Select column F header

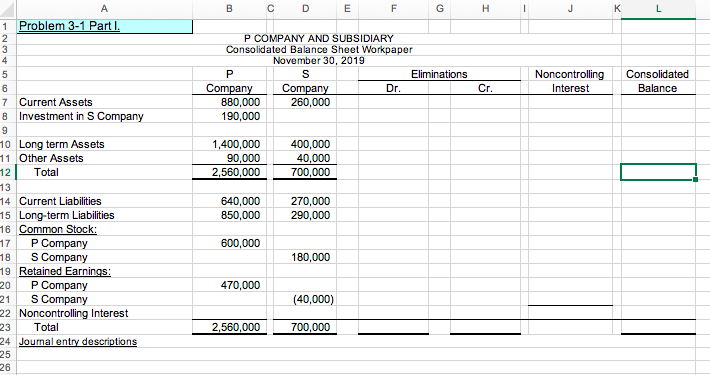coord(393,9)
